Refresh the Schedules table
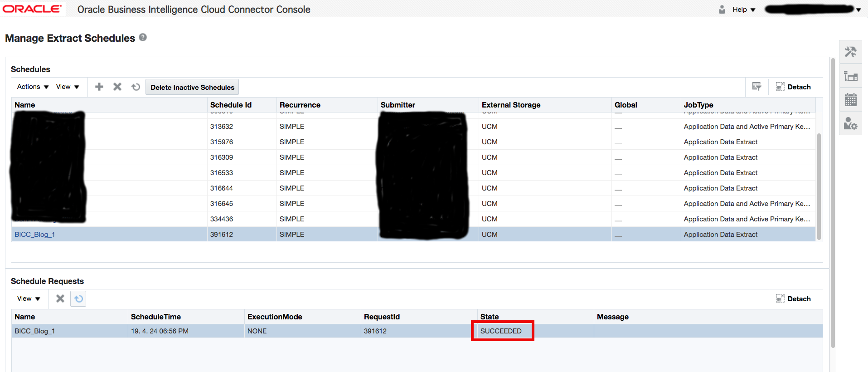The width and height of the screenshot is (868, 372). pos(136,87)
